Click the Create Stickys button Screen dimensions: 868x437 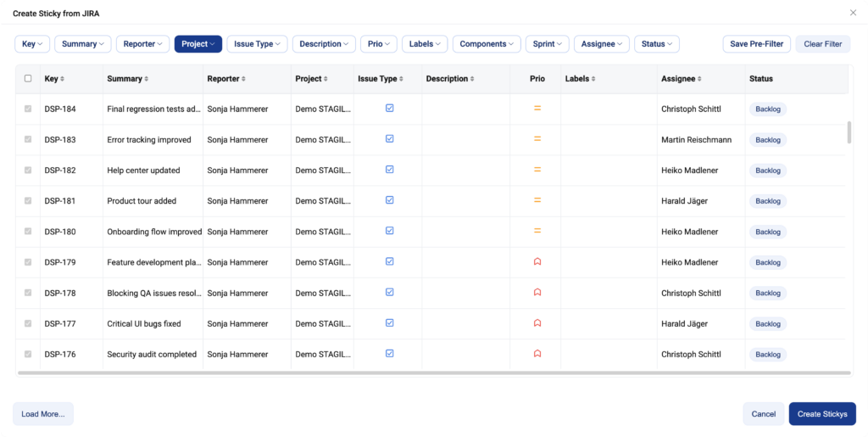pos(822,414)
